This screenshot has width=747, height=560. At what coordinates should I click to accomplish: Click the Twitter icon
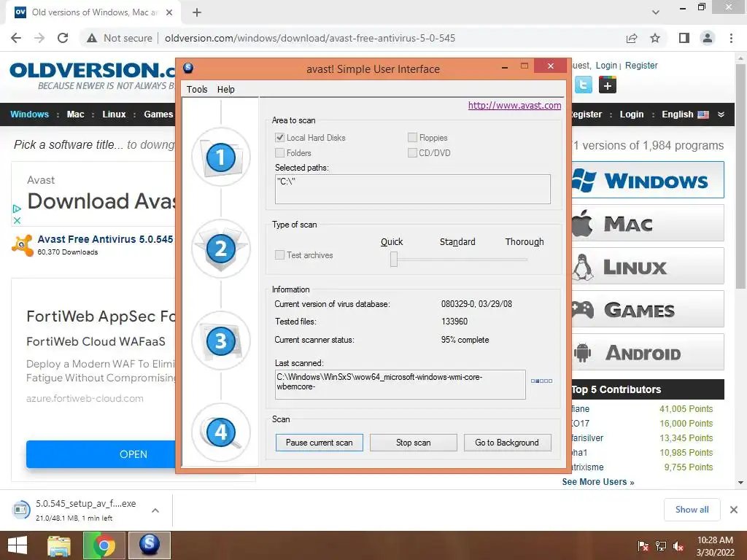tap(583, 85)
